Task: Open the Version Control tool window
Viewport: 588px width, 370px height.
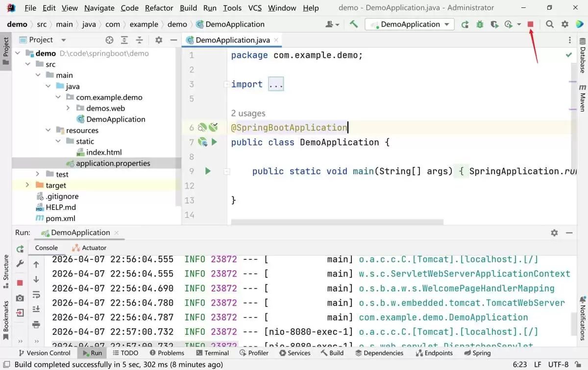Action: 44,352
